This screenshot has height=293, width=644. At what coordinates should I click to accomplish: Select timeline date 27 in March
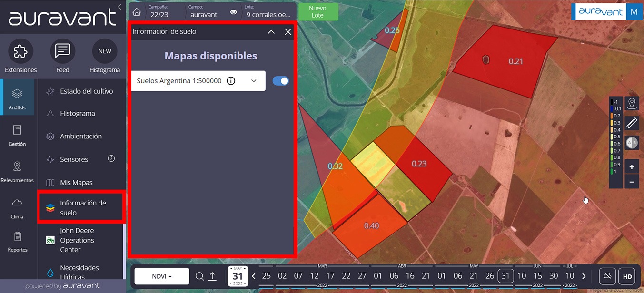362,276
